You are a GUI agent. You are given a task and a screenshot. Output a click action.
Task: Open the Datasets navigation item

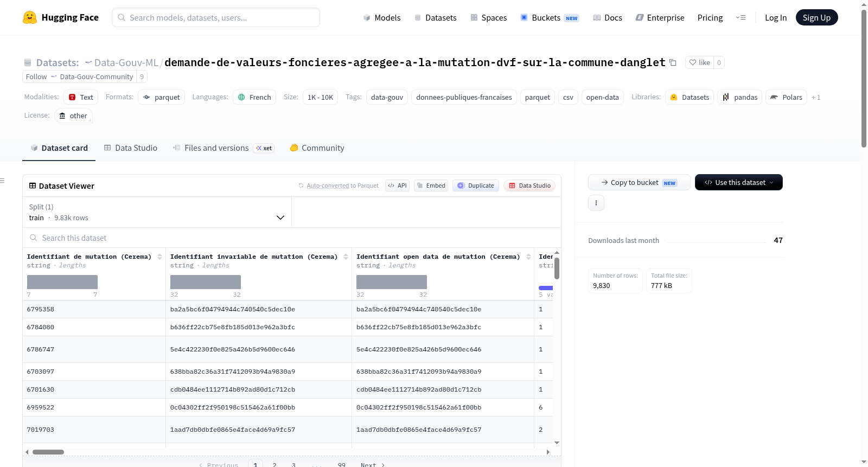[x=436, y=17]
